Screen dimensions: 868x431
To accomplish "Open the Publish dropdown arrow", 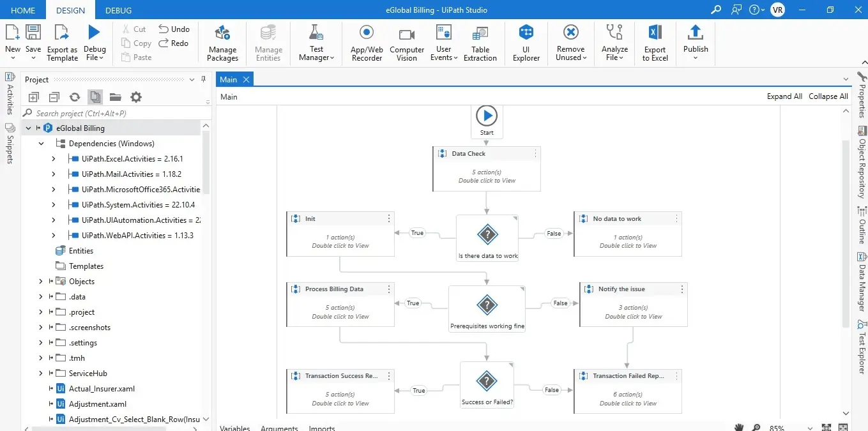I will coord(696,58).
